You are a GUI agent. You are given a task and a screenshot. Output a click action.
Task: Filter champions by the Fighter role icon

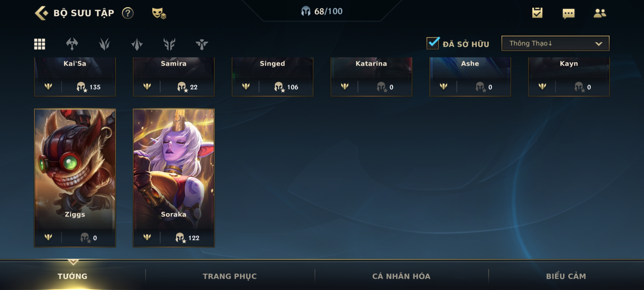[x=72, y=44]
